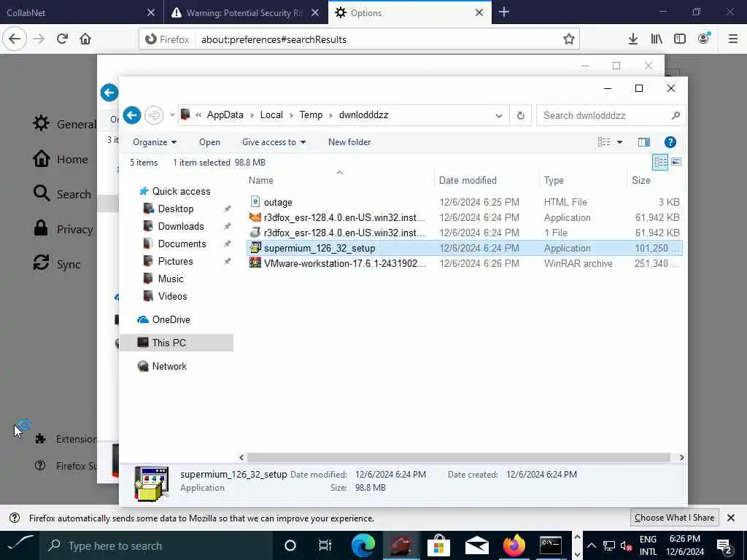The height and width of the screenshot is (560, 747).
Task: Select the VMware-workstation WinRAR archive
Action: [x=465, y=263]
